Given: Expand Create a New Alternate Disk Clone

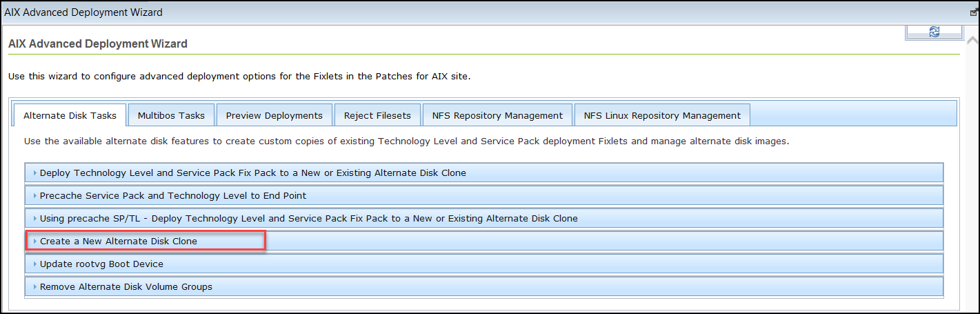Looking at the screenshot, I should tap(484, 241).
